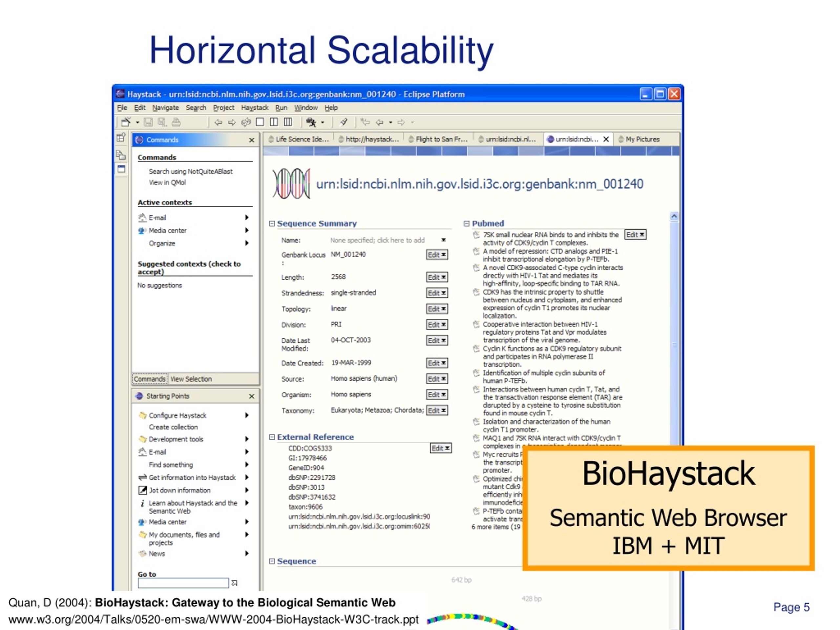
Task: Click the Get information into Haystack arrows icon
Action: (142, 477)
